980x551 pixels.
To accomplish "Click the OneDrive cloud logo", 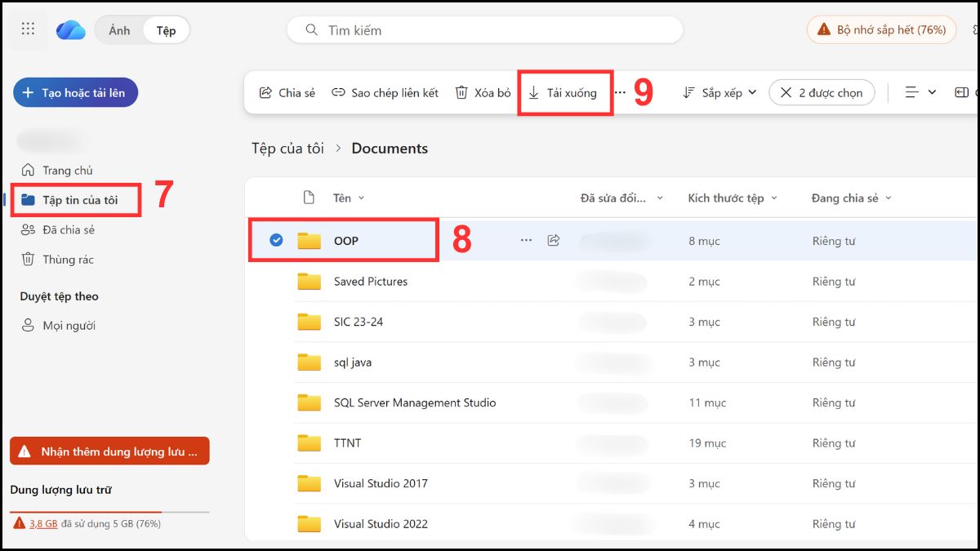I will coord(69,29).
